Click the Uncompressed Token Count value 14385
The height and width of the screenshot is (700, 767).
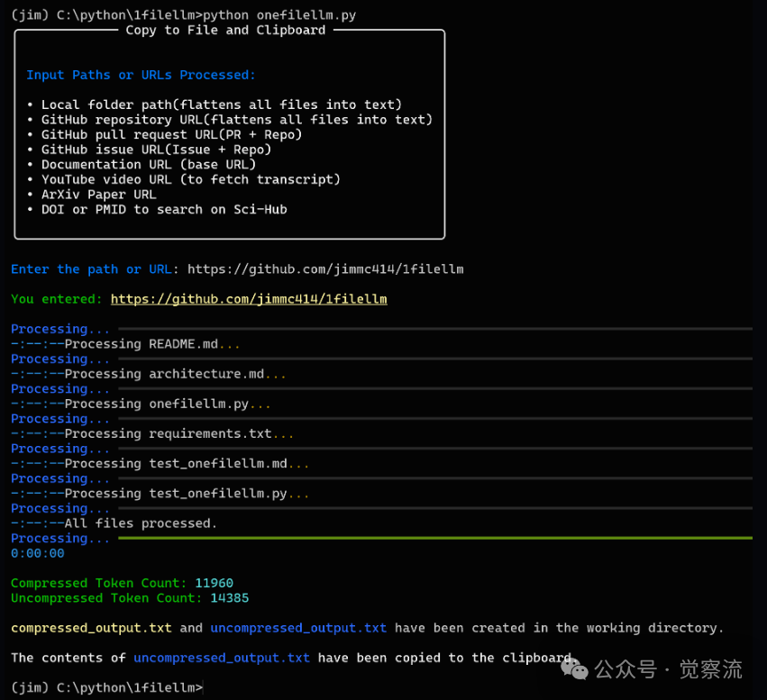tap(230, 598)
